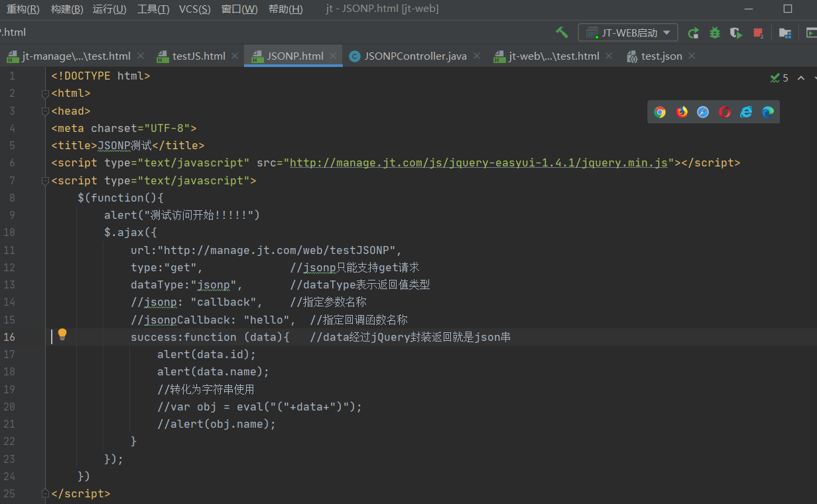
Task: Open the JT-WEB启动 run configuration dropdown
Action: point(628,32)
